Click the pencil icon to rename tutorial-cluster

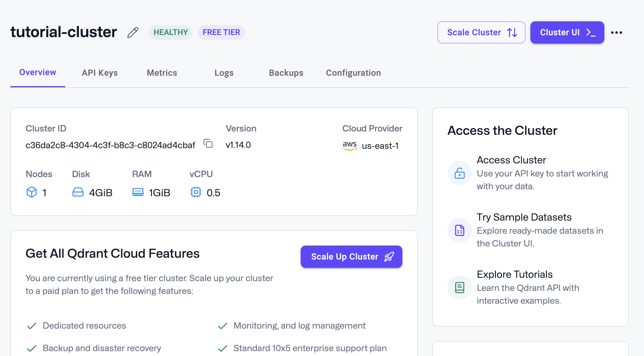pos(133,32)
